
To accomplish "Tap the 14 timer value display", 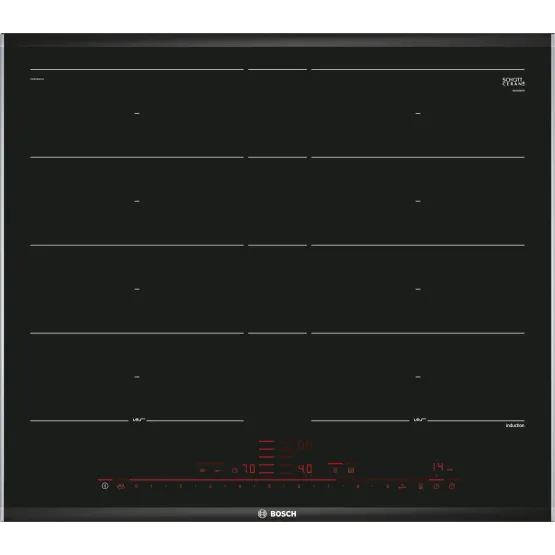I will pos(438,467).
